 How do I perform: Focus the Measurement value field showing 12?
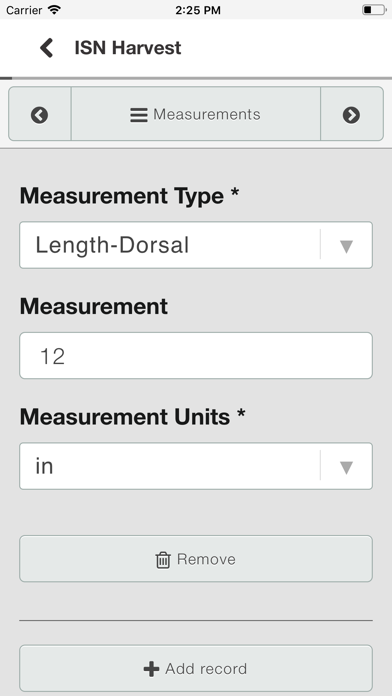[196, 356]
